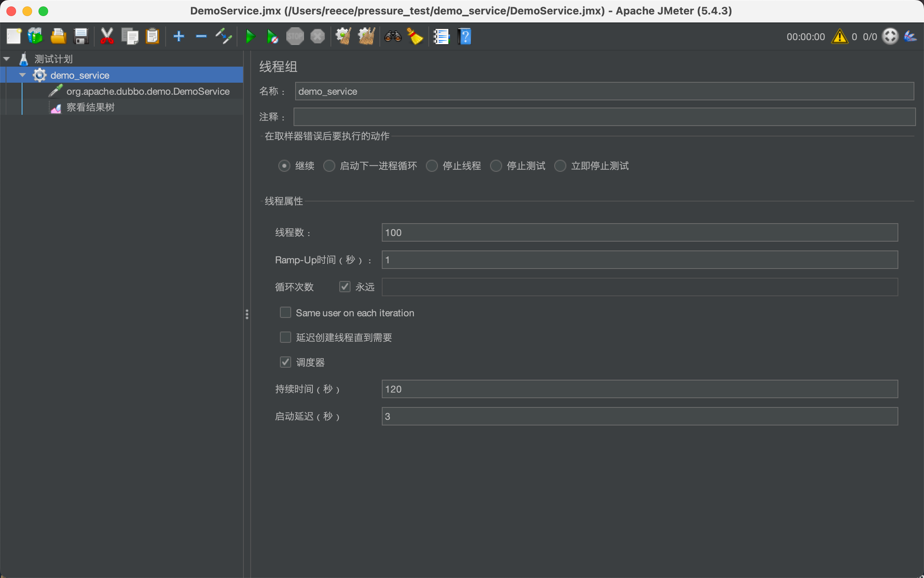Collapse the 测试计划 tree node

point(6,59)
